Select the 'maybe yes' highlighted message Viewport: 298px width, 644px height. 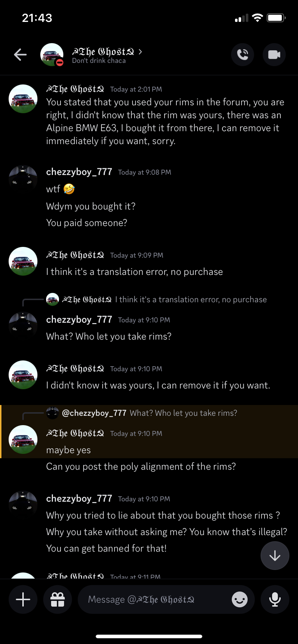(x=68, y=450)
